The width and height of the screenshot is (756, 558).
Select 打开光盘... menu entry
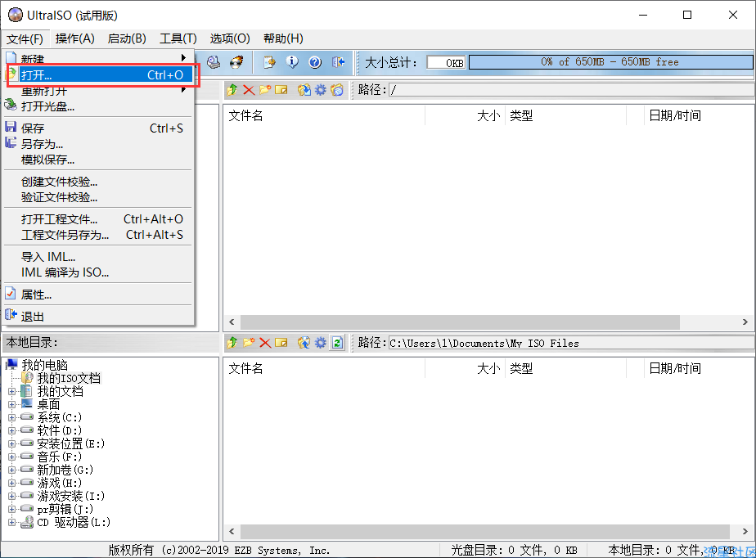(99, 106)
